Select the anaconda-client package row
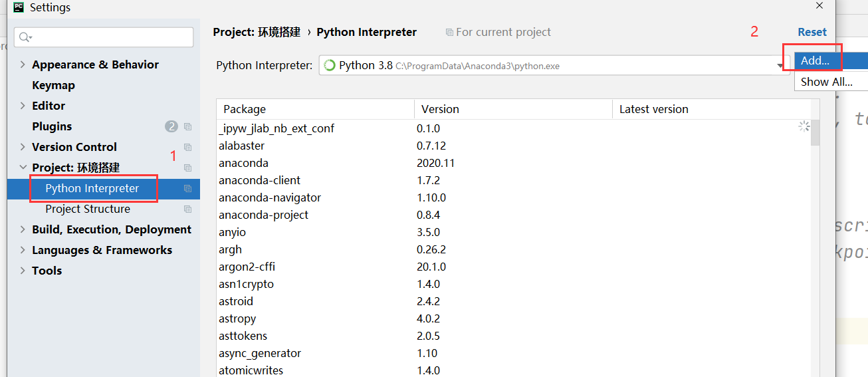The height and width of the screenshot is (377, 868). click(x=514, y=180)
